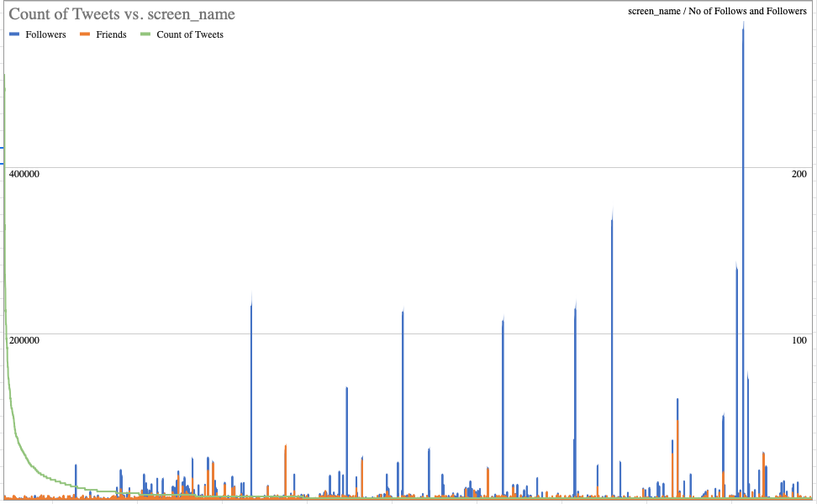Select the 'Followers' legend label

coord(46,34)
